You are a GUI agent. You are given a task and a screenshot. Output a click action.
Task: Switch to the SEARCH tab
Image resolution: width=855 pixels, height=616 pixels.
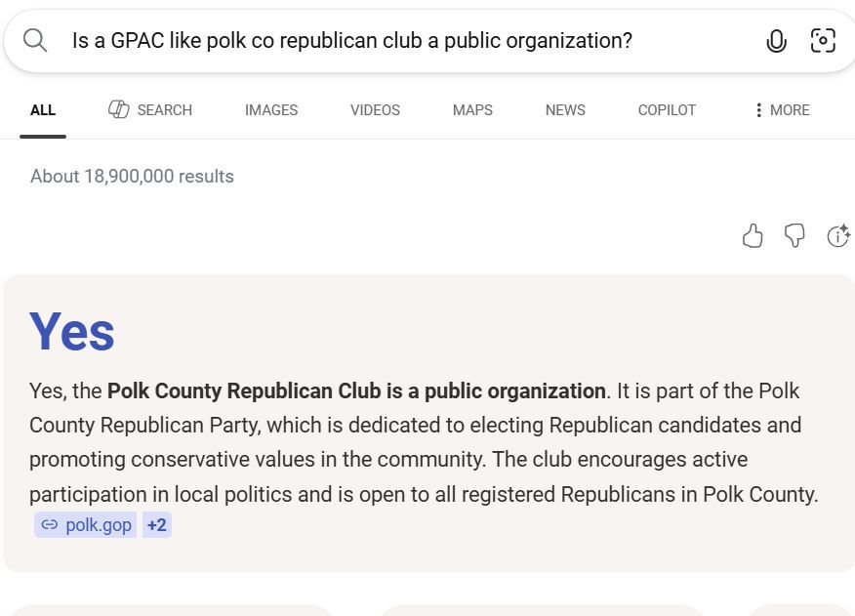(x=150, y=110)
